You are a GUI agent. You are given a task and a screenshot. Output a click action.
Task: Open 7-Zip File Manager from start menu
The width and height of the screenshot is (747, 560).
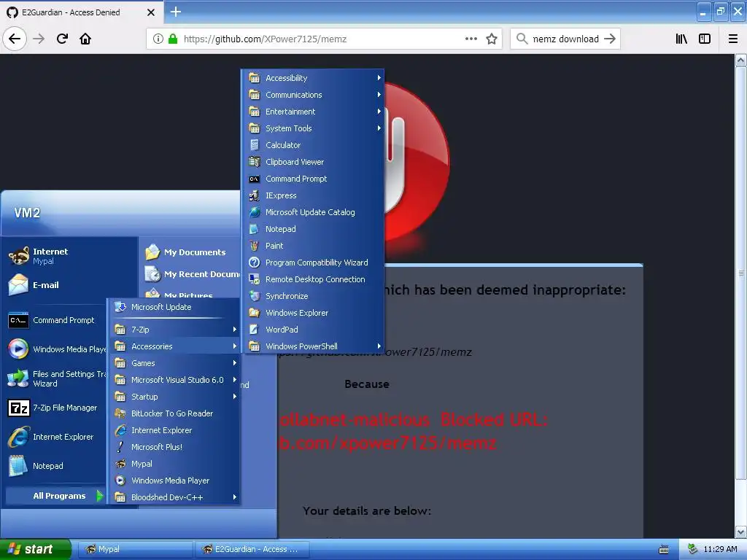tap(56, 408)
